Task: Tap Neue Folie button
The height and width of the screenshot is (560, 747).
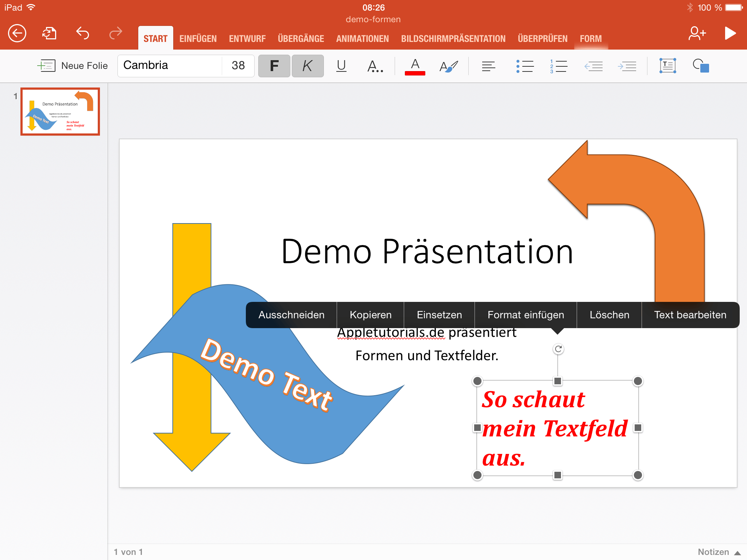Action: [x=73, y=66]
